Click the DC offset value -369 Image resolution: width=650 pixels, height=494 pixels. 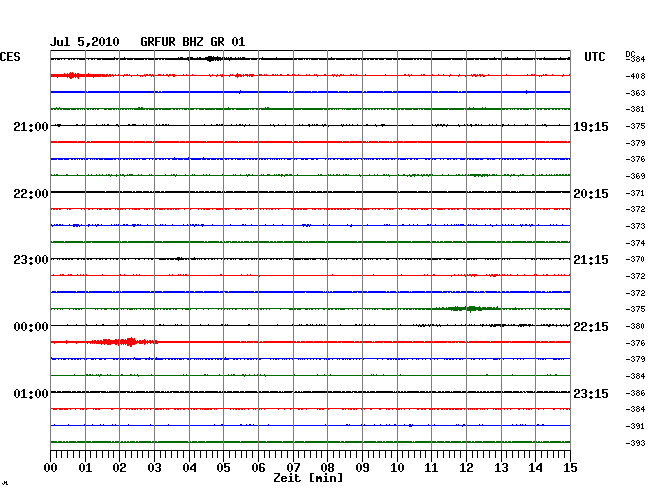[635, 176]
